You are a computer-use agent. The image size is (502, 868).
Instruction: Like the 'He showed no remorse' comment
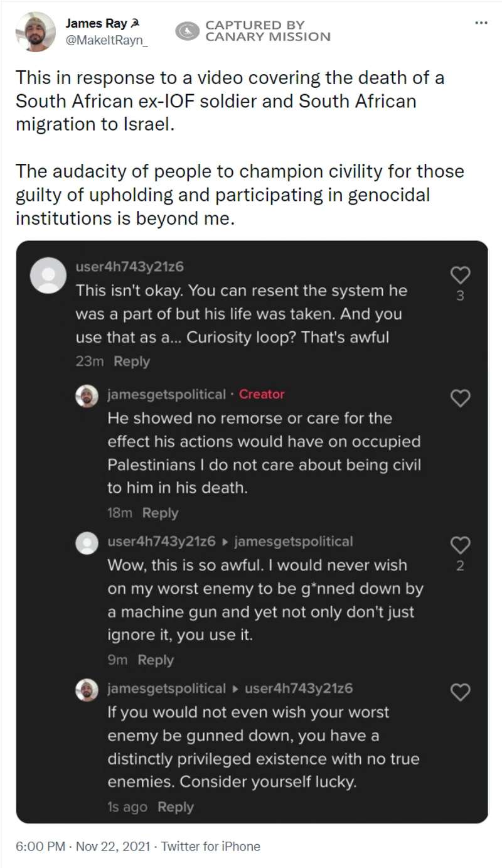(x=461, y=397)
